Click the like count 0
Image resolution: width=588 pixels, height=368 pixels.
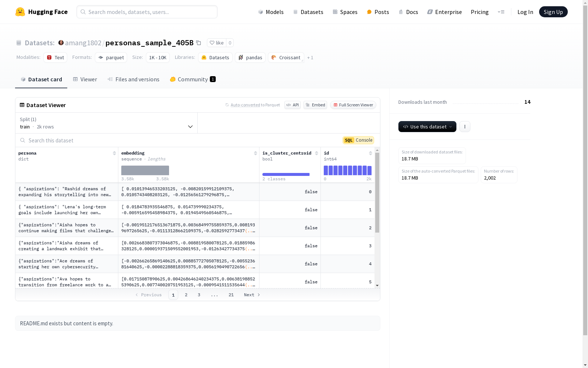pyautogui.click(x=230, y=43)
